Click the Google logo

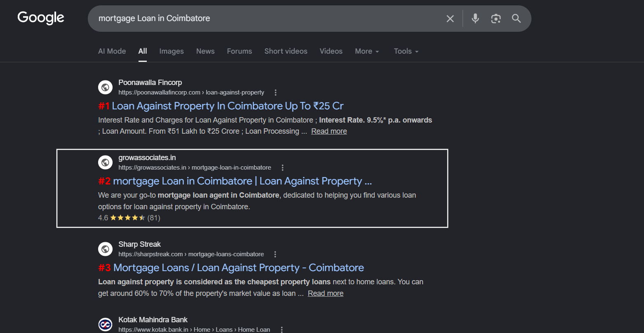pyautogui.click(x=41, y=18)
